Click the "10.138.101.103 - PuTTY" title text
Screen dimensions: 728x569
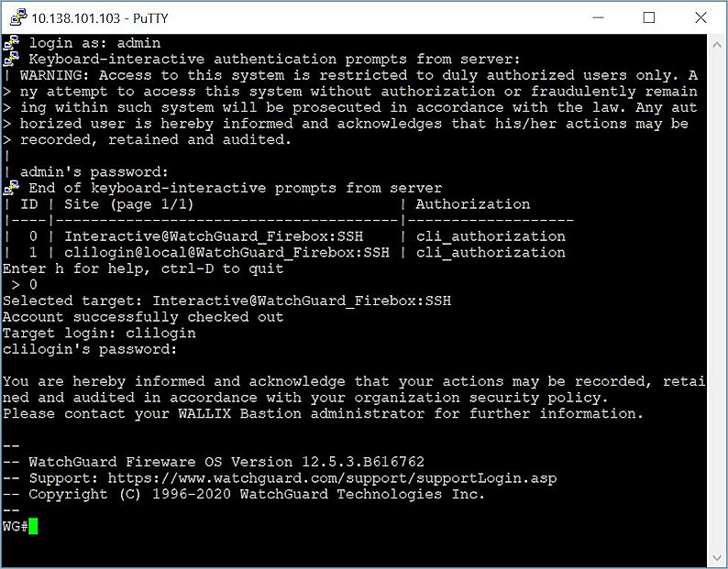[x=99, y=17]
